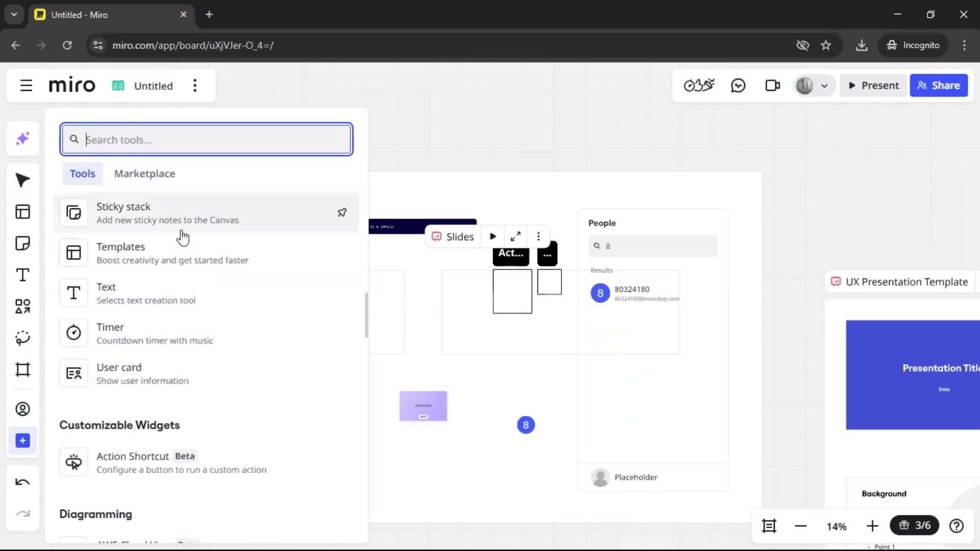The width and height of the screenshot is (980, 551).
Task: Open the 3/6 learning progress
Action: coord(915,525)
